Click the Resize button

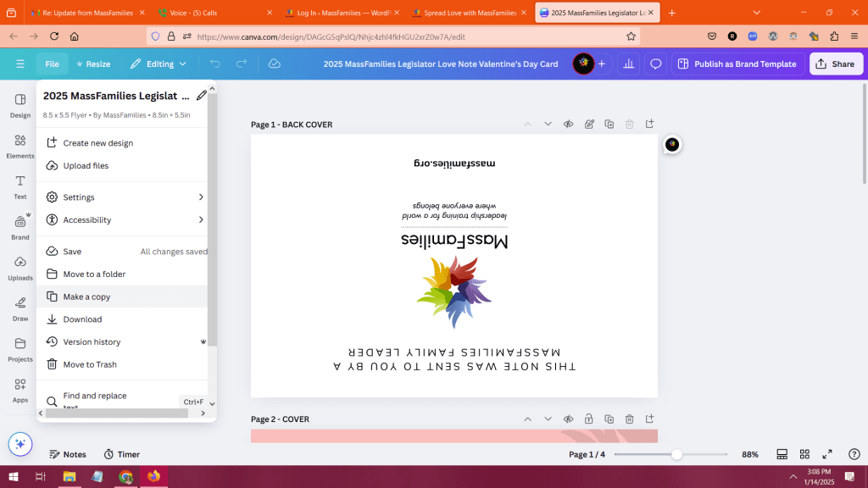(93, 64)
